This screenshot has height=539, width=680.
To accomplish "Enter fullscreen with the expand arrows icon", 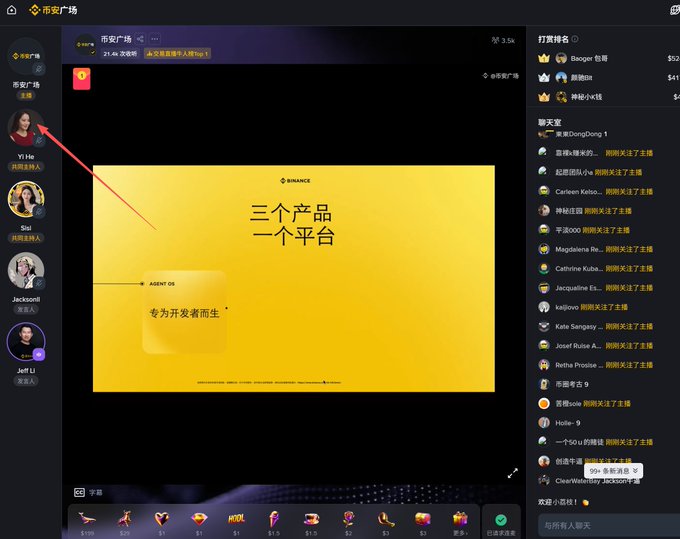I will click(513, 473).
